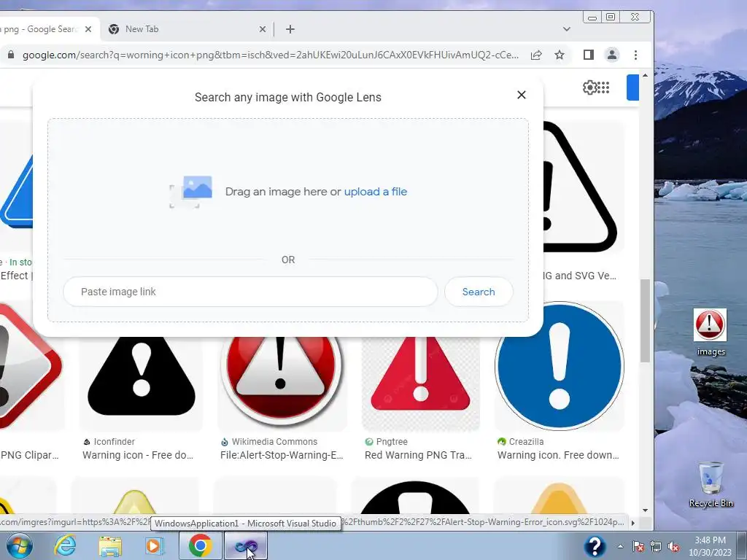Click the Action Center flag icon
This screenshot has width=747, height=560.
(638, 546)
